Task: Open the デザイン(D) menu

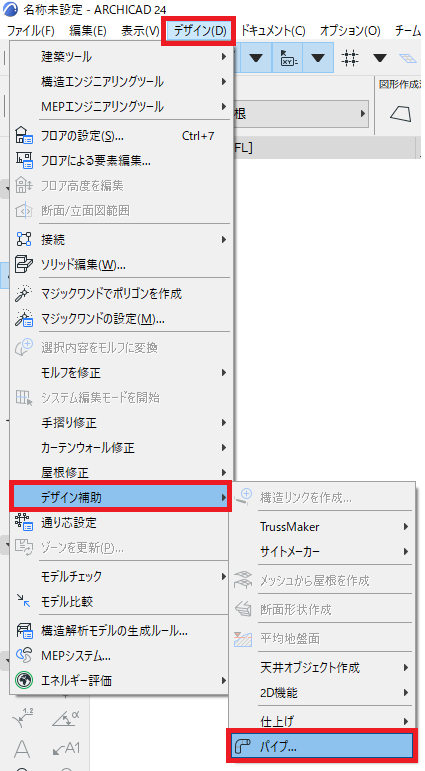Action: 199,31
